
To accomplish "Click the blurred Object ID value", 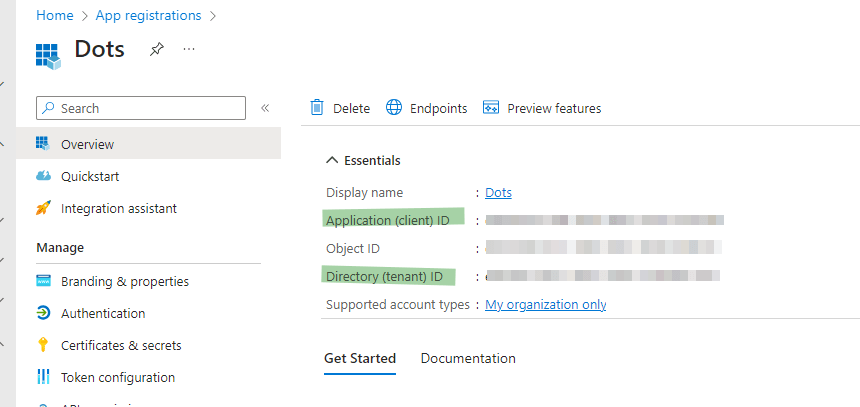I will coord(603,247).
